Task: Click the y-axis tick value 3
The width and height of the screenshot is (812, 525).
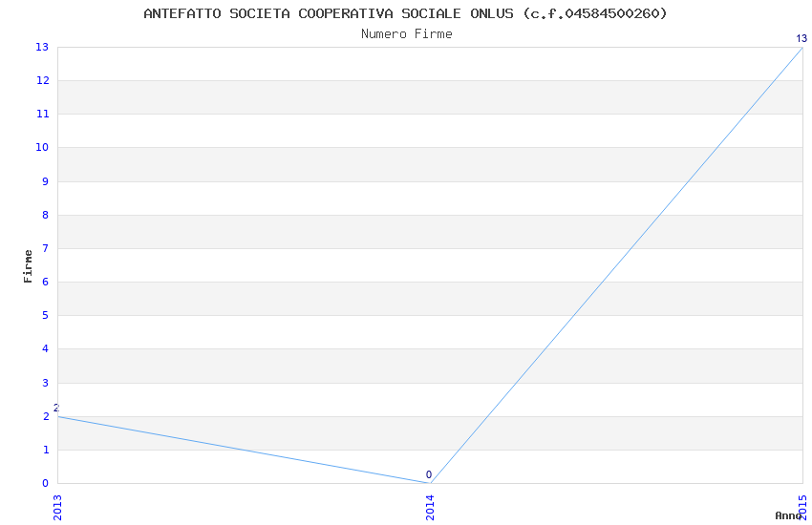Action: [46, 383]
